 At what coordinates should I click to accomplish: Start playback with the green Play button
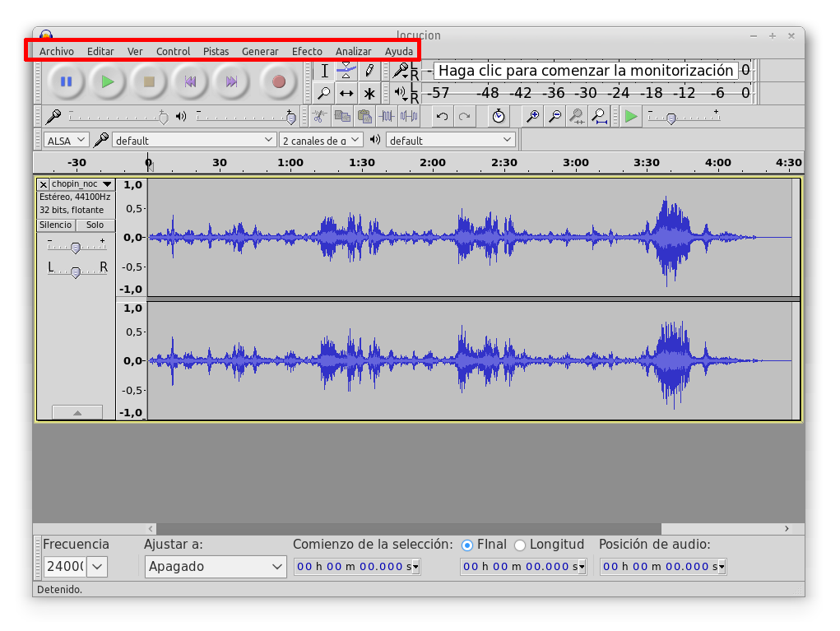108,82
